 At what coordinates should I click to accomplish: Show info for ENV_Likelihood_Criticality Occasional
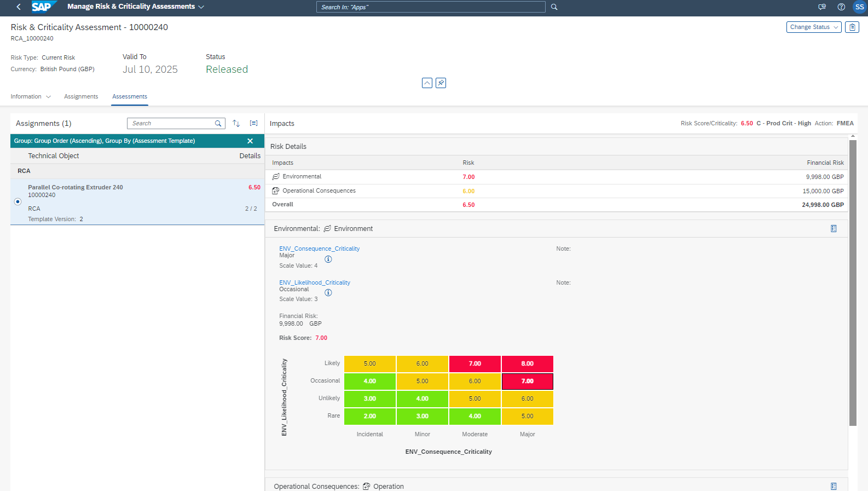pos(328,292)
